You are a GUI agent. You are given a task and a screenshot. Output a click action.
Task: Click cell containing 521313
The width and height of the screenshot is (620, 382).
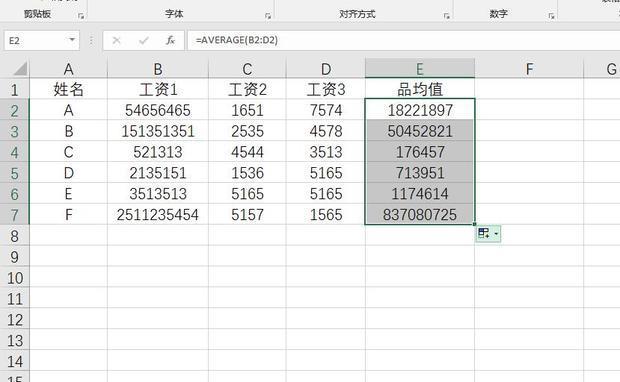[158, 152]
